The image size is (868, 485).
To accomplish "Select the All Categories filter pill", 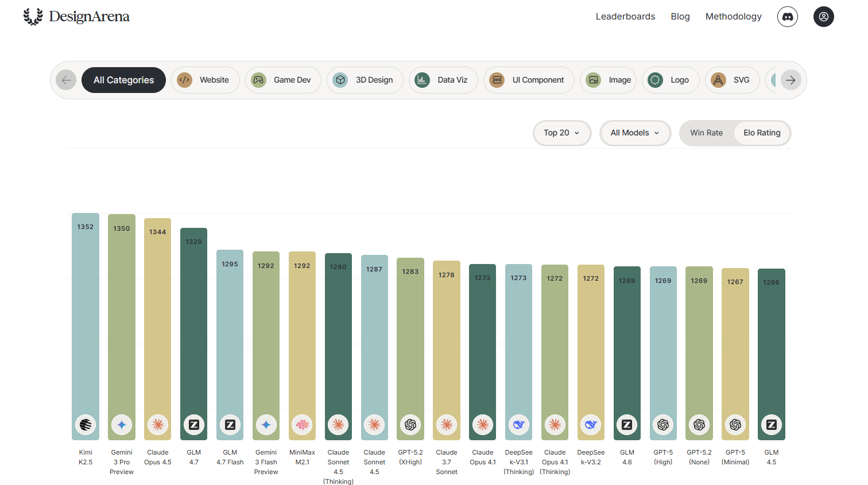I will (x=123, y=80).
